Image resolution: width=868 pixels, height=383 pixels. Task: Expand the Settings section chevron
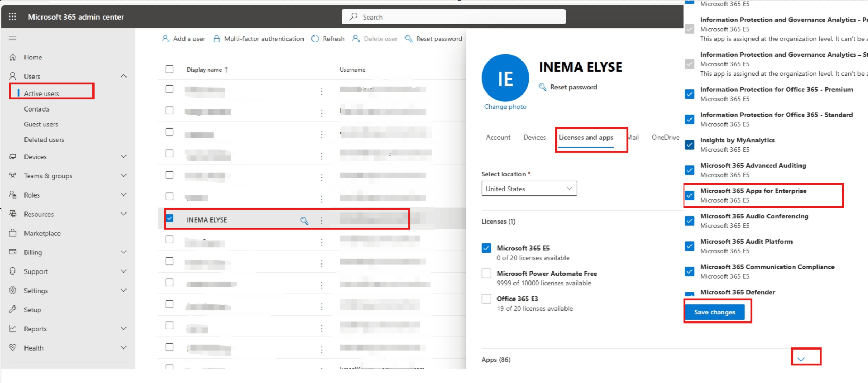click(x=124, y=291)
